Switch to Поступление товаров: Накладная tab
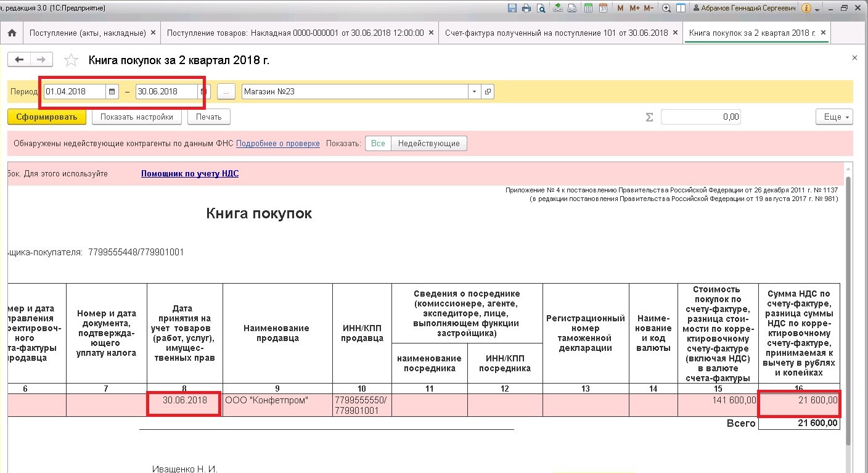 pyautogui.click(x=295, y=33)
